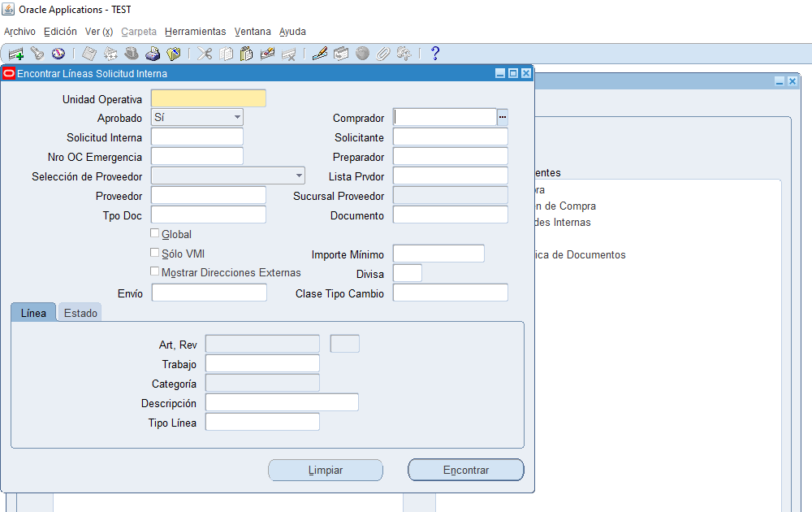Click the Find flashlight toolbar icon
This screenshot has width=812, height=512.
[x=37, y=54]
